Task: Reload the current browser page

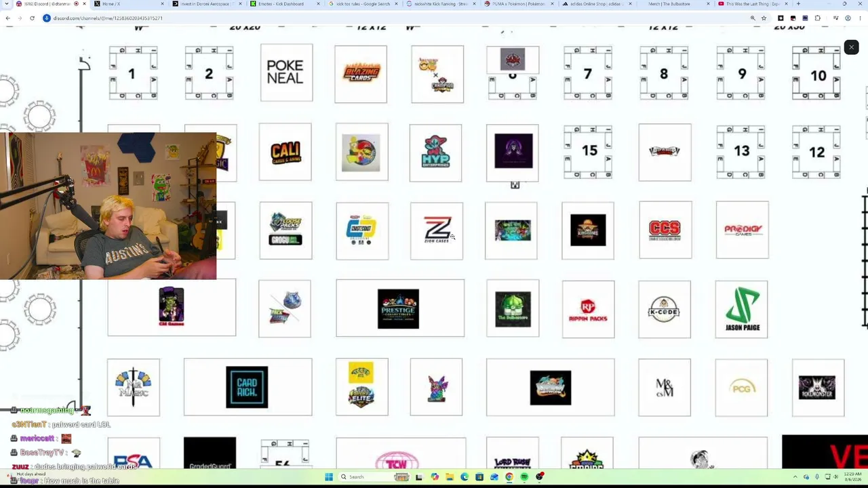Action: click(32, 18)
